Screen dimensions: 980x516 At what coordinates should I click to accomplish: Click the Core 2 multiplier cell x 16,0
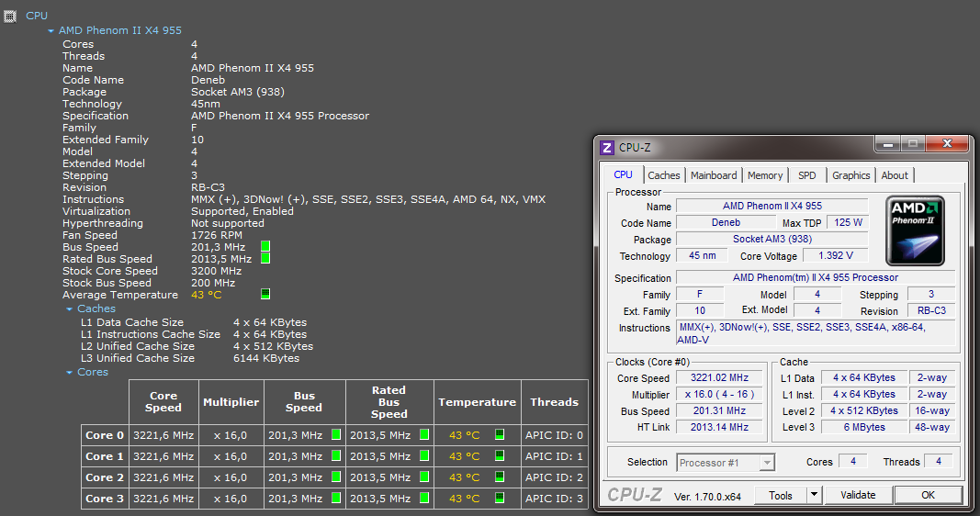[x=231, y=477]
